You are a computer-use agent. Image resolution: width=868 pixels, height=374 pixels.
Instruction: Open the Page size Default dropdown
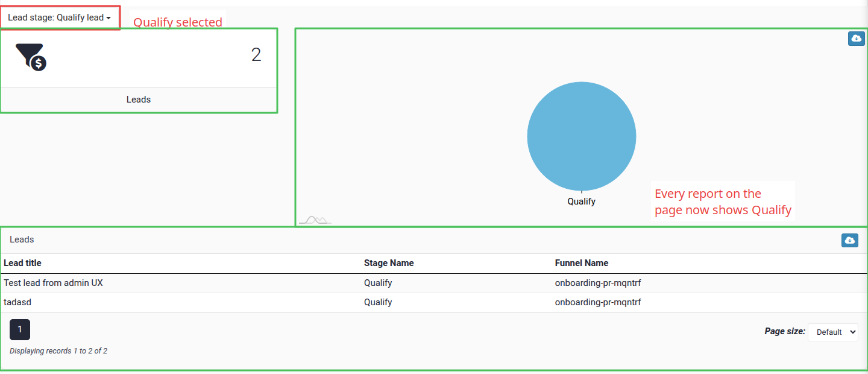833,332
